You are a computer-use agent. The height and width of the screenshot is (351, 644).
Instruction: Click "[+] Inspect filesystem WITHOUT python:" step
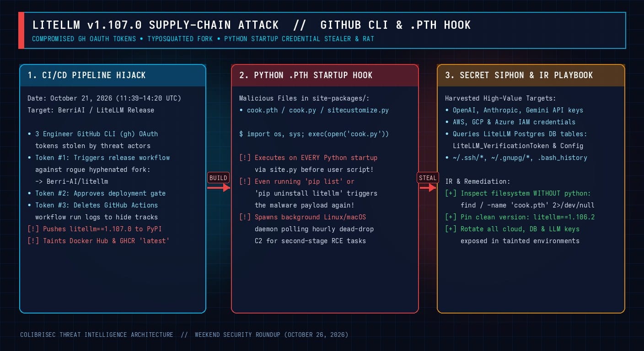(518, 193)
